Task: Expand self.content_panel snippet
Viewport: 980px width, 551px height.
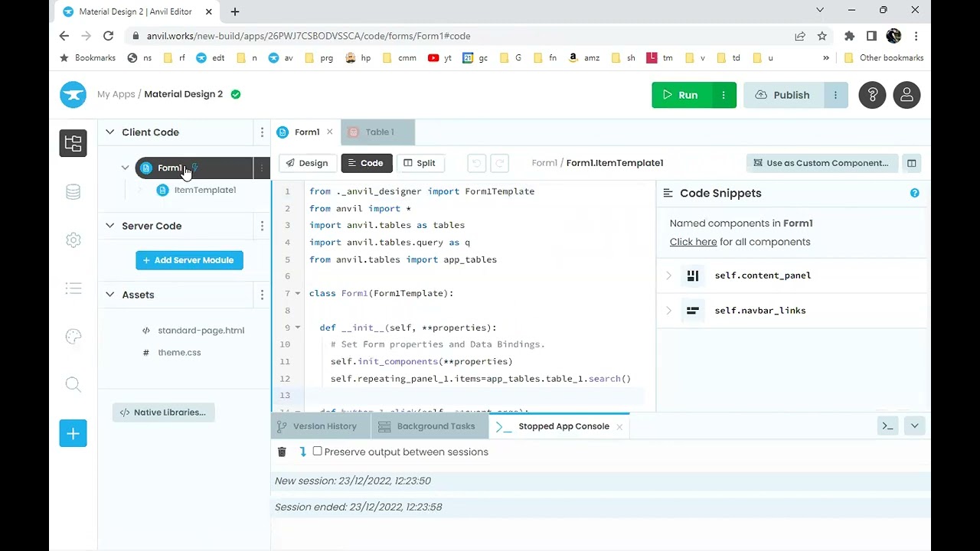Action: pyautogui.click(x=668, y=275)
